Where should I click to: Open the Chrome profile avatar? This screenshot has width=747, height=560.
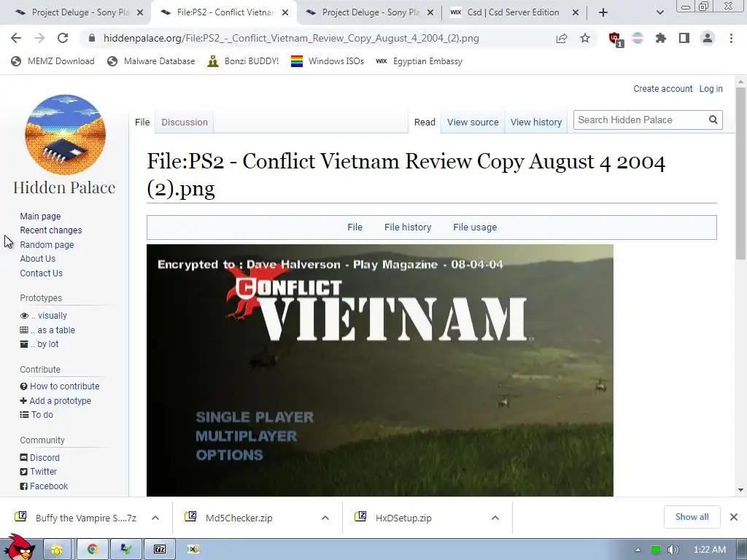coord(708,38)
